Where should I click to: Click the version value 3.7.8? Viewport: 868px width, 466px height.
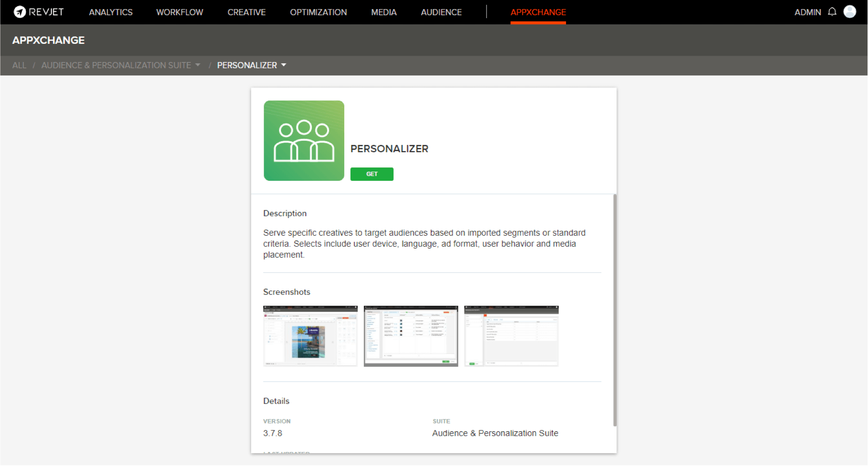tap(273, 433)
